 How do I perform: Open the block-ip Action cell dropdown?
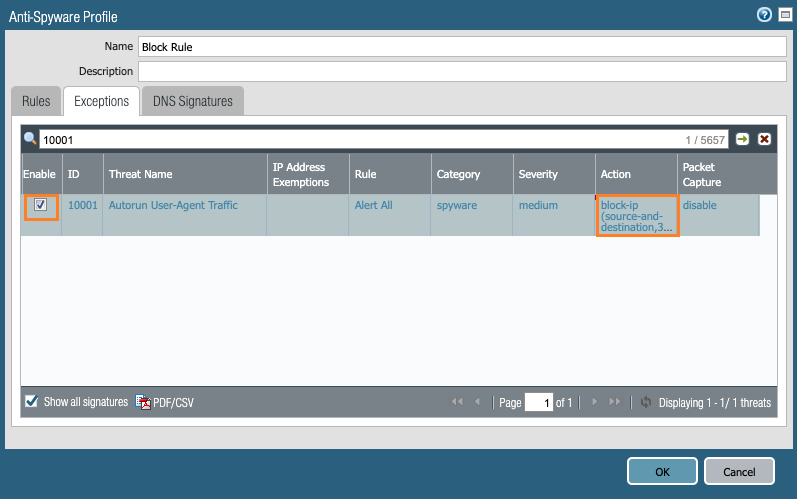click(636, 216)
